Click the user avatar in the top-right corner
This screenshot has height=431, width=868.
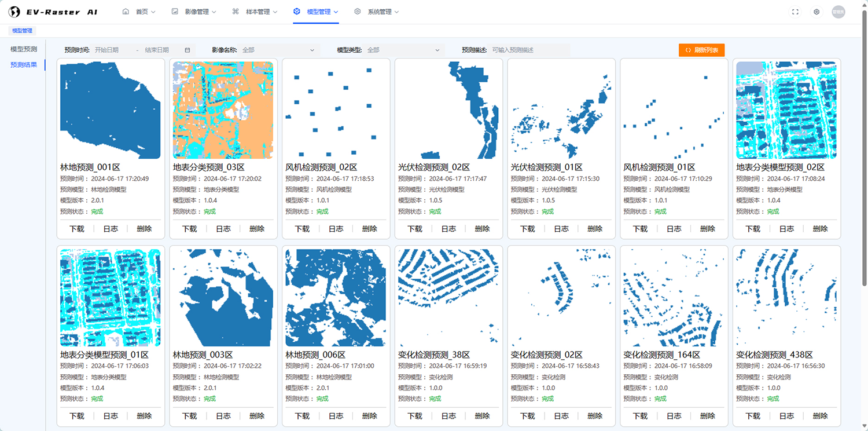(x=838, y=12)
